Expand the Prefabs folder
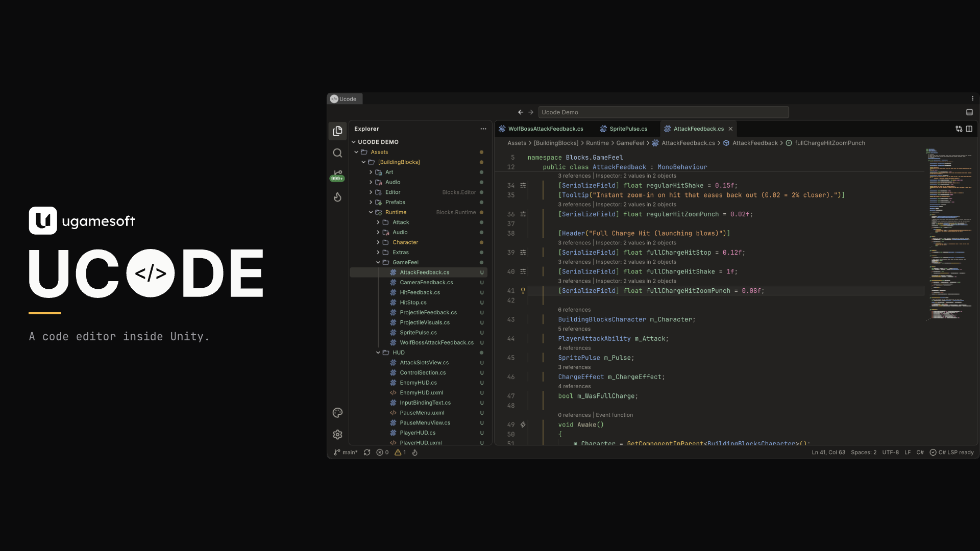The image size is (980, 551). [x=371, y=203]
